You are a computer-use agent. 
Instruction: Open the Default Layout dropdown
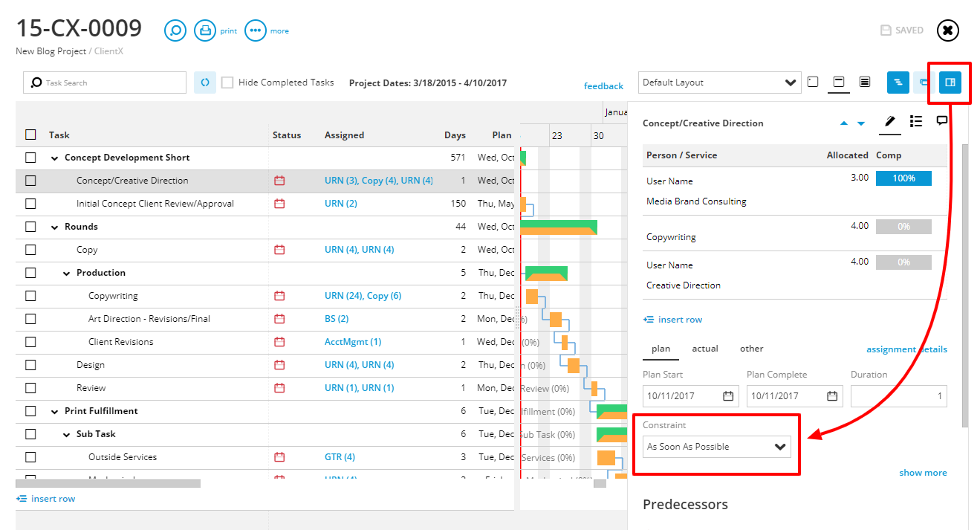click(719, 83)
